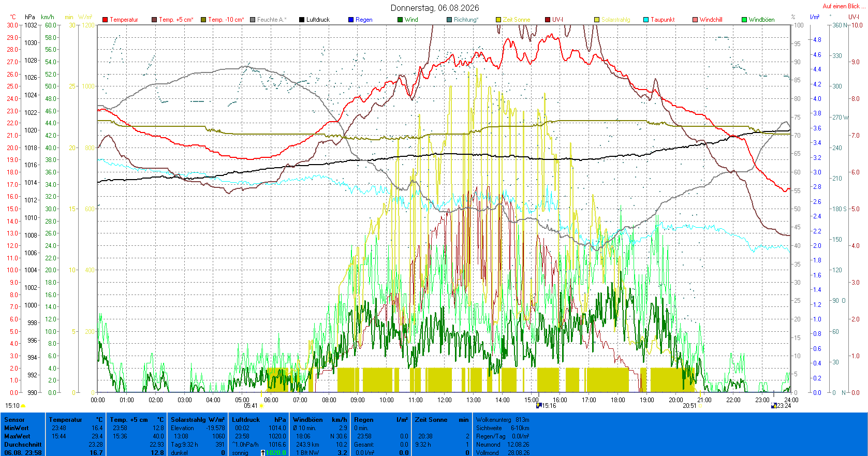The image size is (868, 456).
Task: Click the pressure trend arrow beside green 1020.0
Action: [x=263, y=453]
